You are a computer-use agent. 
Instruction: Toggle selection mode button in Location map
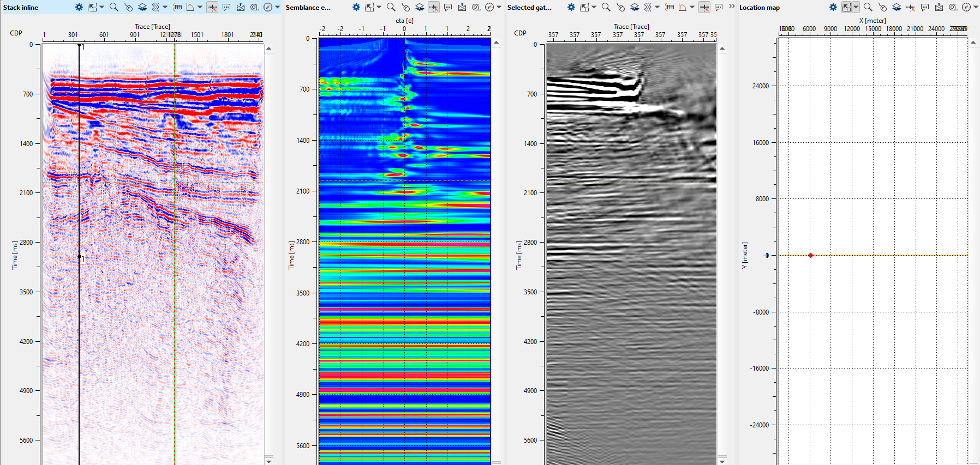[x=846, y=7]
